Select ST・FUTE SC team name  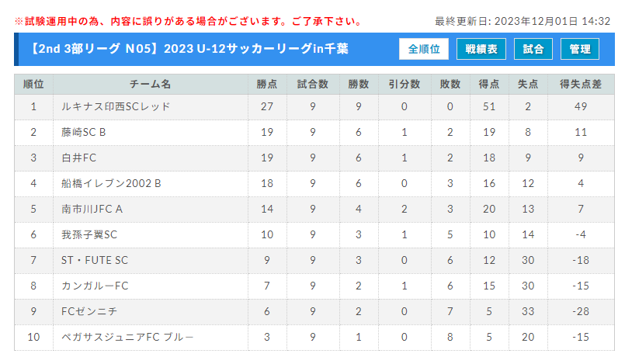pyautogui.click(x=95, y=260)
